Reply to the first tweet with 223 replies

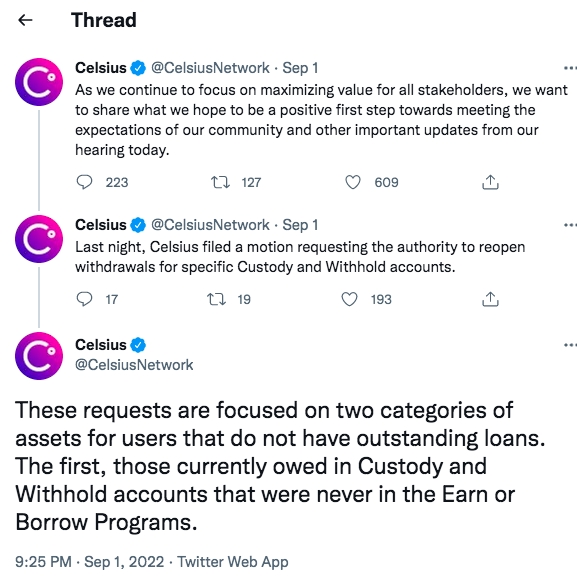[x=84, y=182]
